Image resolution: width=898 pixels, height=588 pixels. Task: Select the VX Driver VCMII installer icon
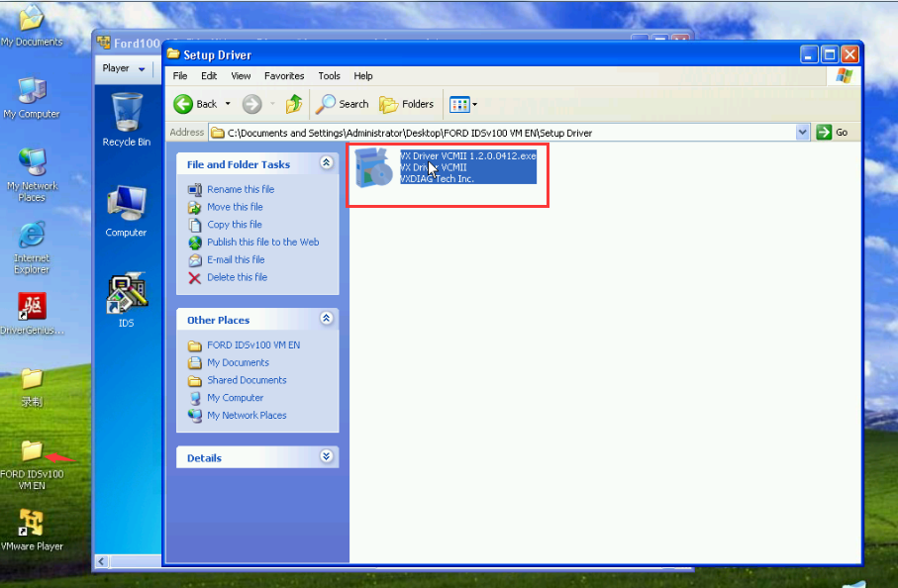pos(373,167)
